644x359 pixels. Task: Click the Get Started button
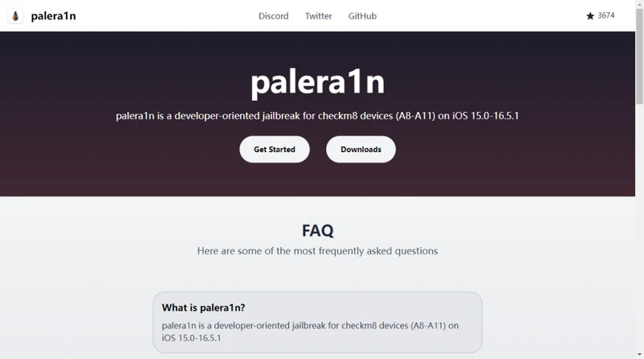pyautogui.click(x=275, y=150)
